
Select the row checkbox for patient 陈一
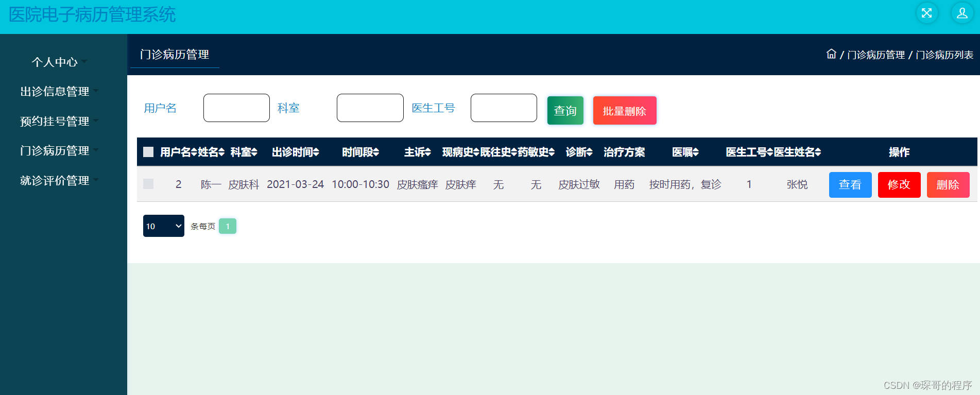[148, 184]
